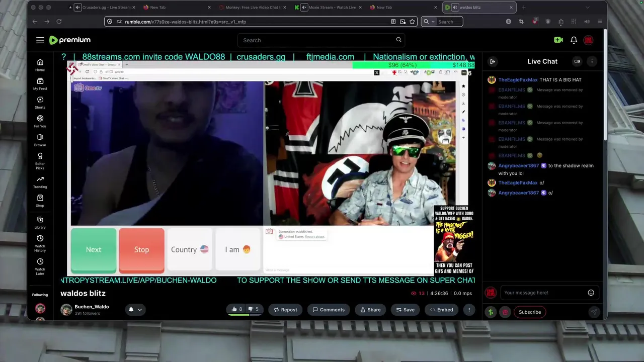Mute the Moxie Stream tab audio
This screenshot has height=362, width=644.
coord(304,8)
